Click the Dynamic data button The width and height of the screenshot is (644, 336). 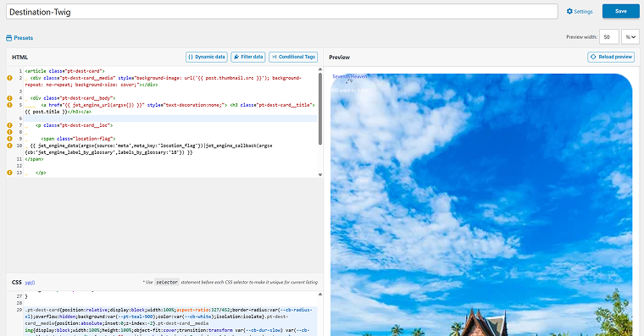click(207, 57)
